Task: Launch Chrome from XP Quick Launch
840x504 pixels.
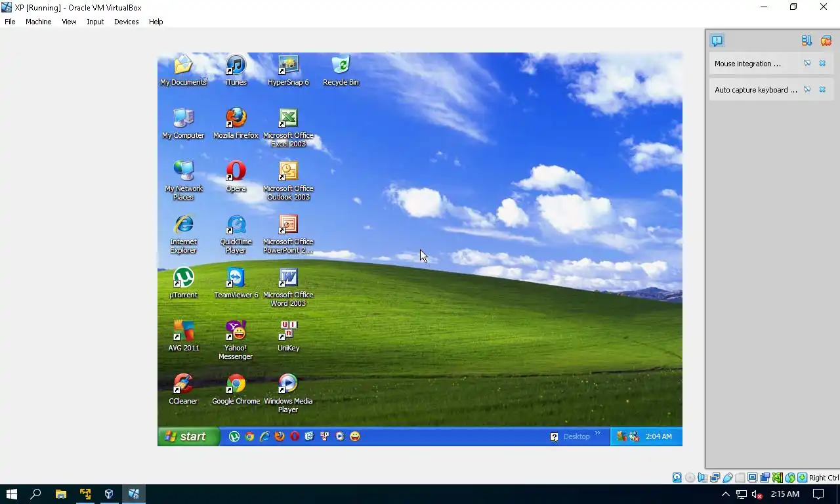Action: tap(249, 436)
